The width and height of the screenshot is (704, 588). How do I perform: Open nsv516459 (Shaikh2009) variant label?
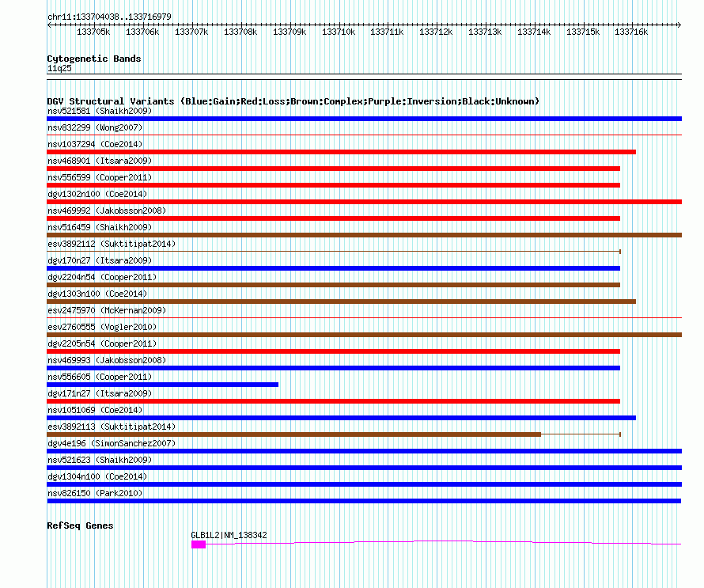tap(100, 227)
